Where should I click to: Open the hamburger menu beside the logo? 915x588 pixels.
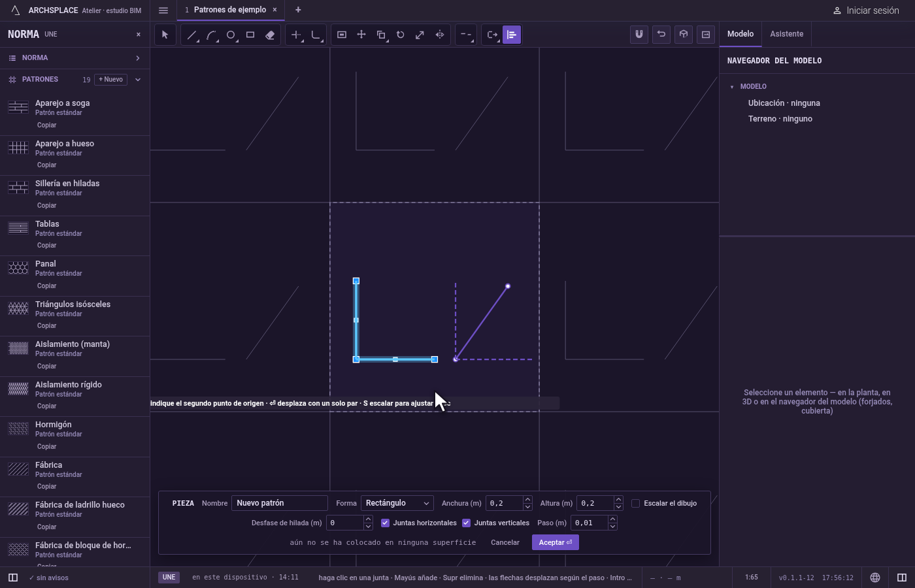(x=163, y=10)
